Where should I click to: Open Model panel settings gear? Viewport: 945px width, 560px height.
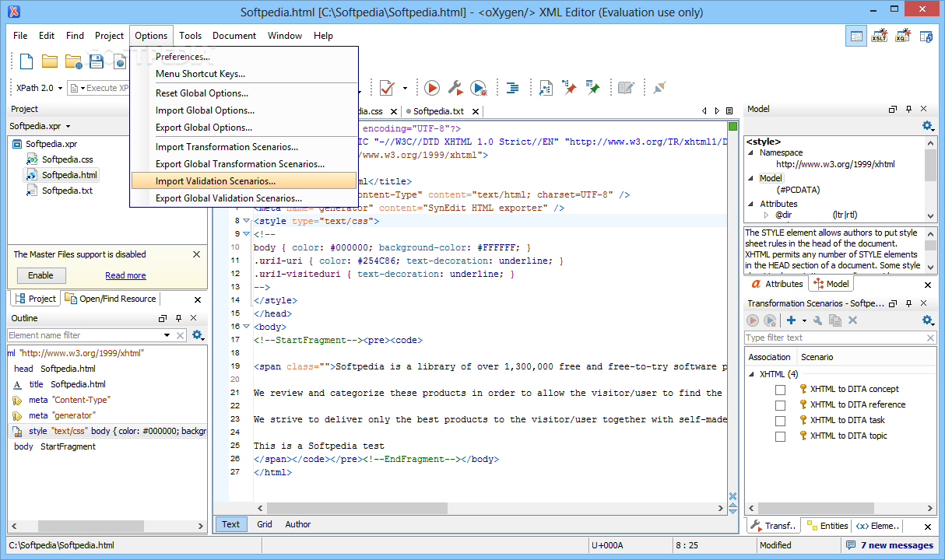[927, 126]
